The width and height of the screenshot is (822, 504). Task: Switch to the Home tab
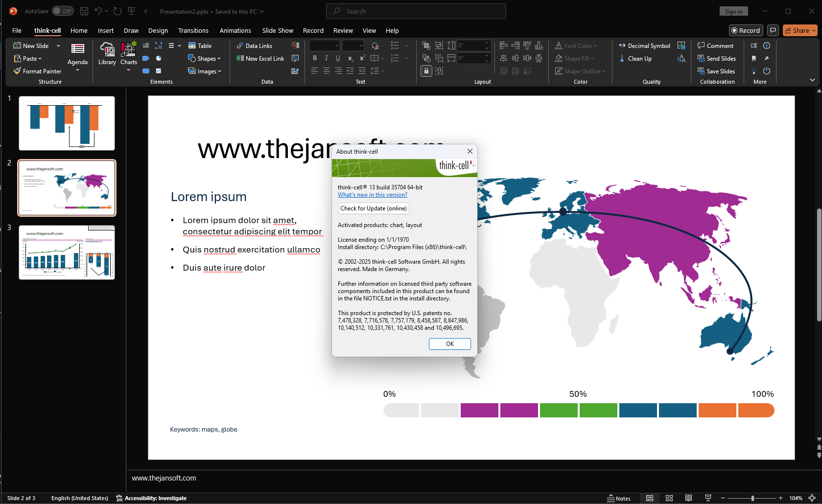click(79, 30)
